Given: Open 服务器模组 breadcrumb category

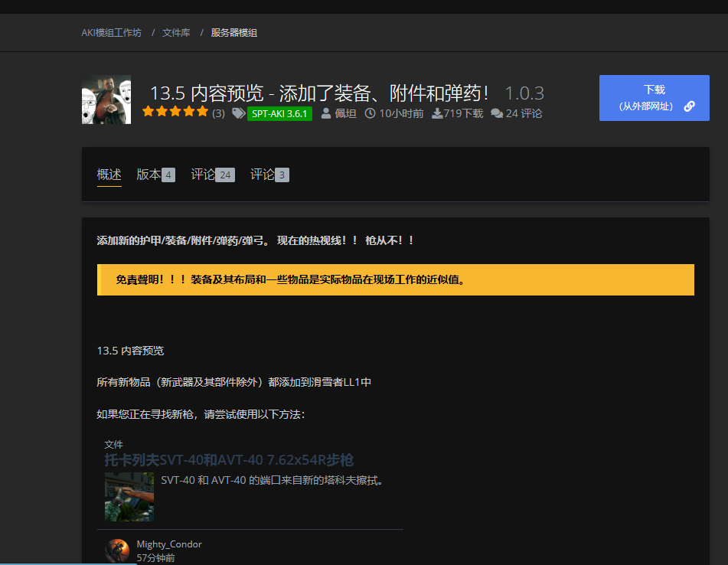Looking at the screenshot, I should 234,33.
